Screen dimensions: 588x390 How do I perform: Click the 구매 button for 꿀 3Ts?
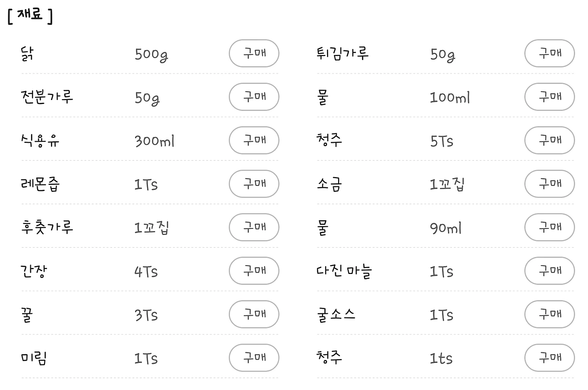coord(254,314)
